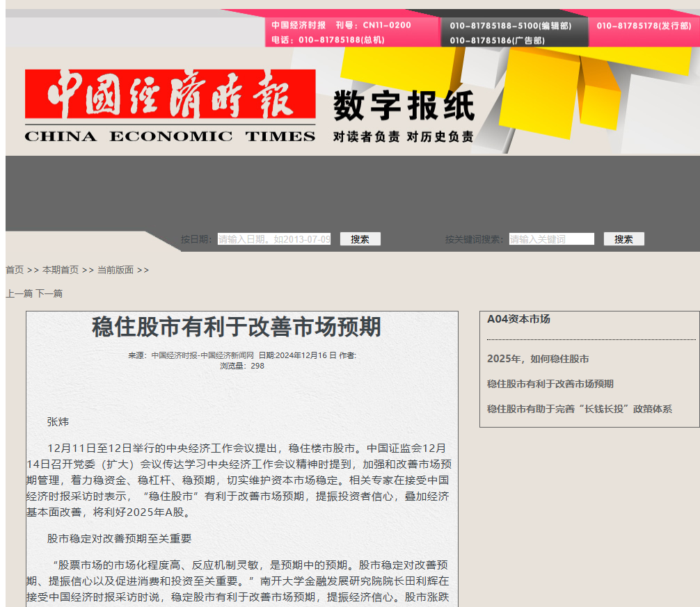Open sidebar article 2025年，如何稳住股市
This screenshot has height=607, width=700.
click(538, 359)
